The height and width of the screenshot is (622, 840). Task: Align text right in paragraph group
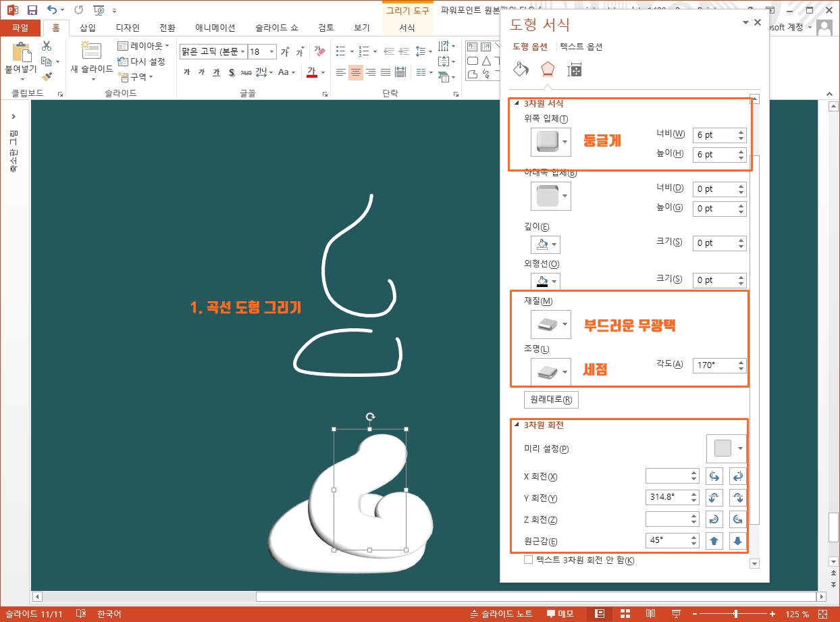point(371,72)
